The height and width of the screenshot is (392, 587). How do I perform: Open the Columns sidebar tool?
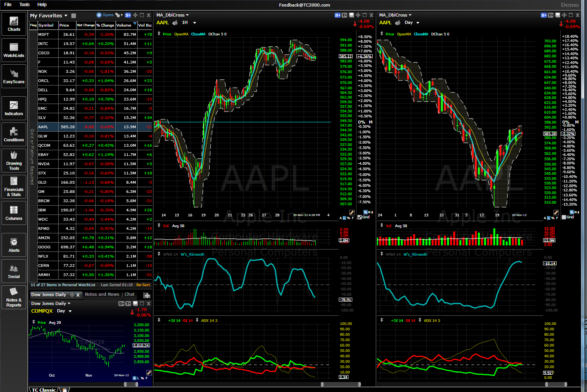tap(14, 213)
